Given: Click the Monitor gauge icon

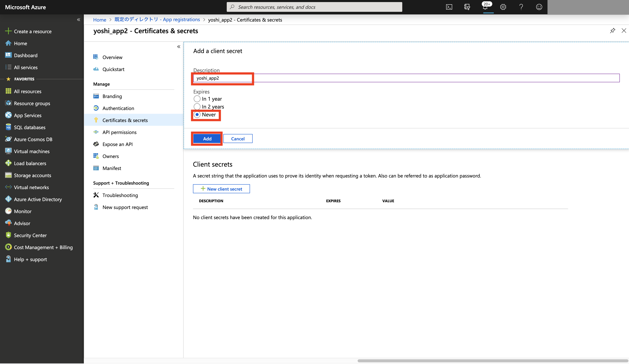Looking at the screenshot, I should click(x=8, y=211).
